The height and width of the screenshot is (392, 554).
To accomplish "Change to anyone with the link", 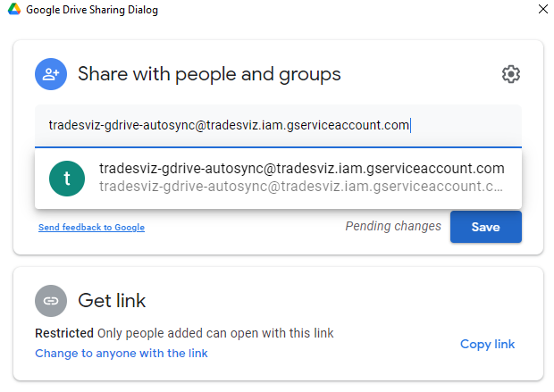I will tap(122, 353).
